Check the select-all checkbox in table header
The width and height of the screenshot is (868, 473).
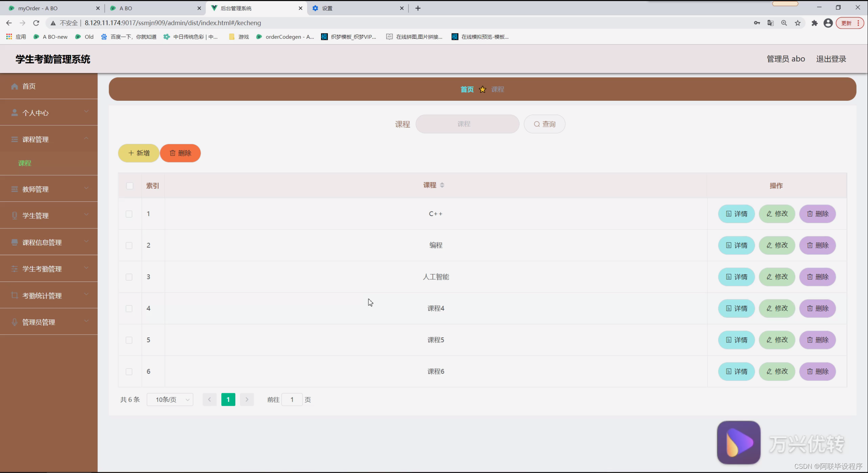(x=130, y=186)
